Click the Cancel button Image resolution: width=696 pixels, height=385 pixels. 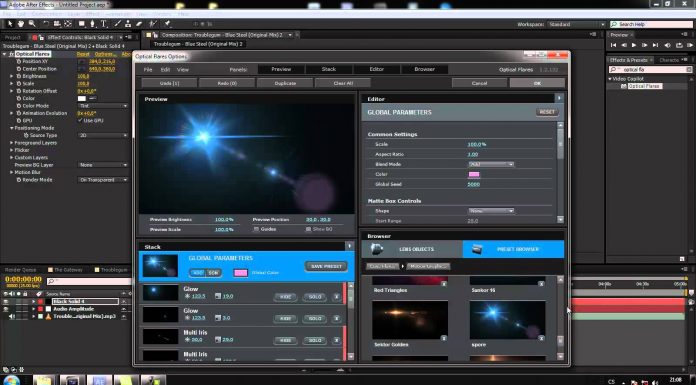coord(479,83)
